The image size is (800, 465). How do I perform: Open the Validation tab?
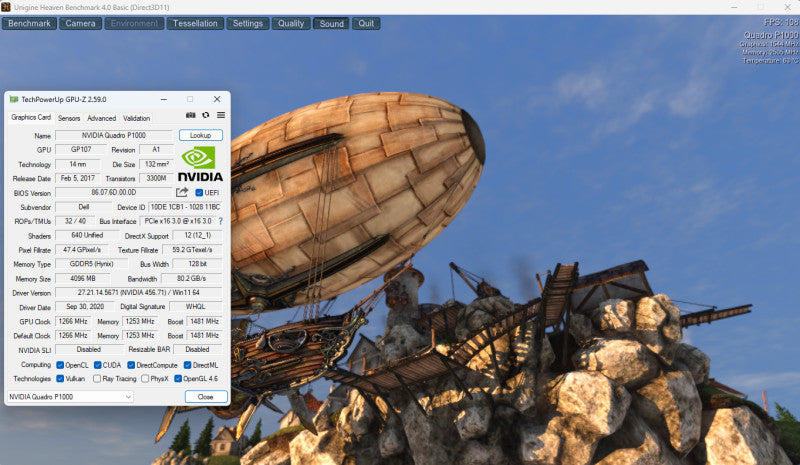[x=136, y=118]
